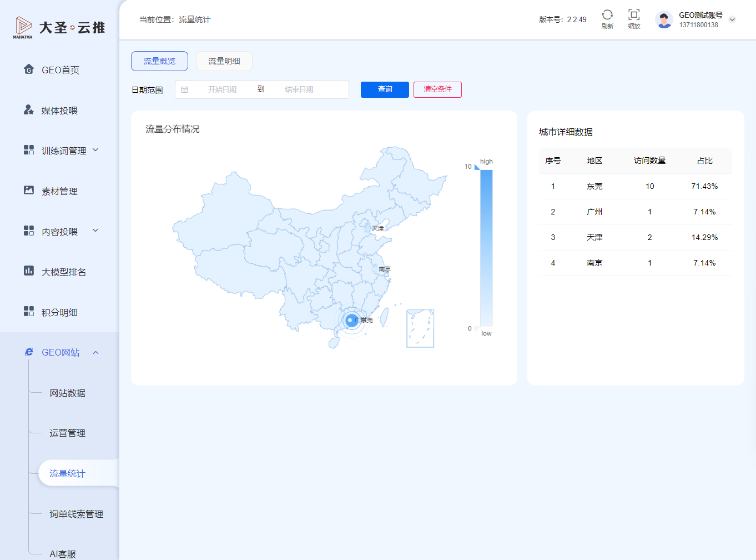Switch to 流量概览 tab
The height and width of the screenshot is (560, 756).
[x=159, y=61]
